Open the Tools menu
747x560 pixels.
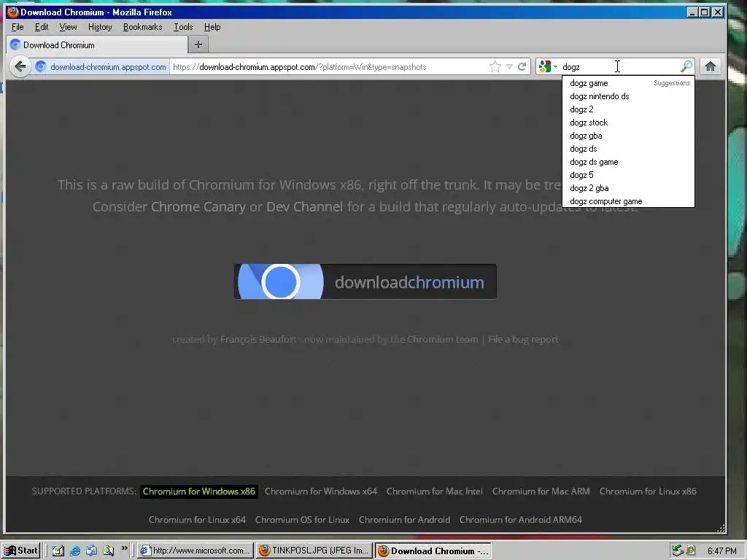(x=183, y=27)
